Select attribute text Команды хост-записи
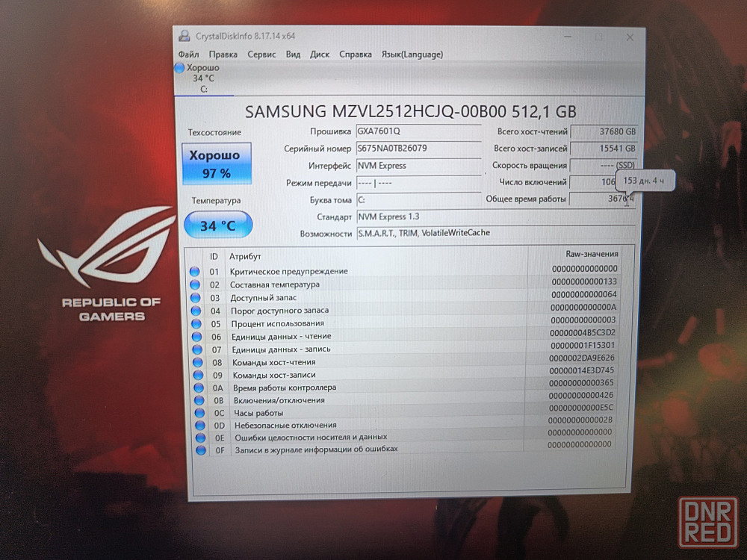Image resolution: width=747 pixels, height=560 pixels. [x=274, y=376]
